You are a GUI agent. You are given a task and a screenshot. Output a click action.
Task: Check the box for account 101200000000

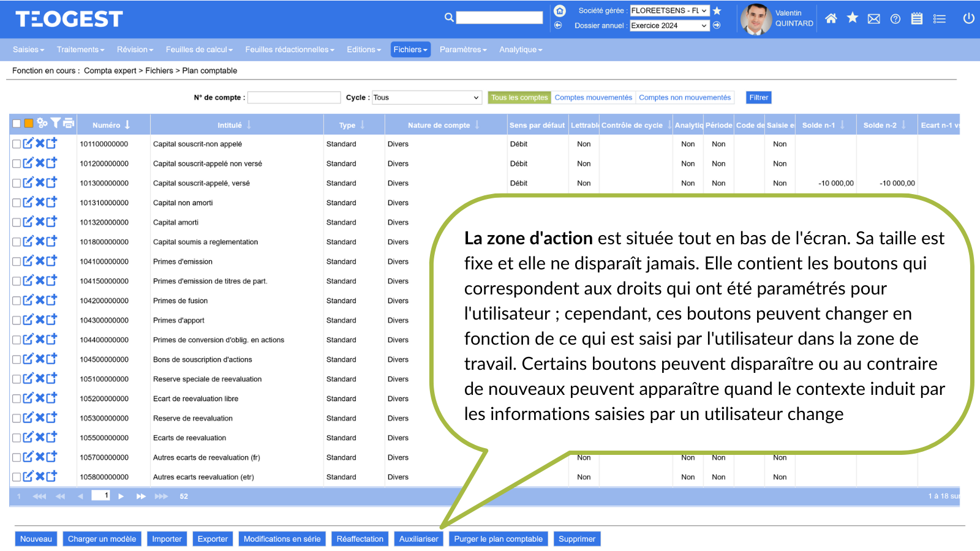point(17,163)
